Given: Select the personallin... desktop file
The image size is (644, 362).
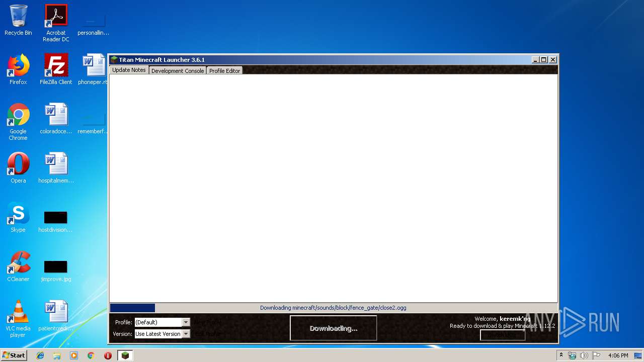Looking at the screenshot, I should [x=94, y=25].
